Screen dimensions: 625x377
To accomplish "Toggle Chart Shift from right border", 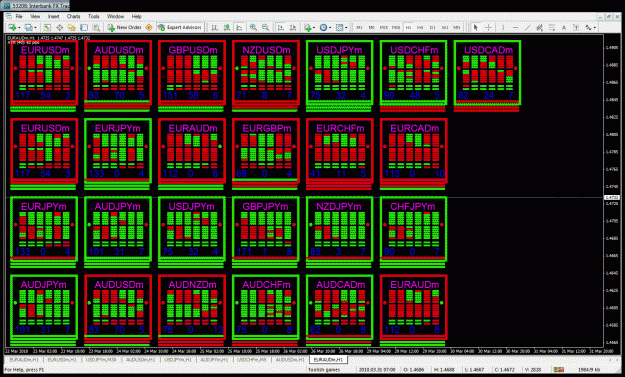I will point(293,27).
